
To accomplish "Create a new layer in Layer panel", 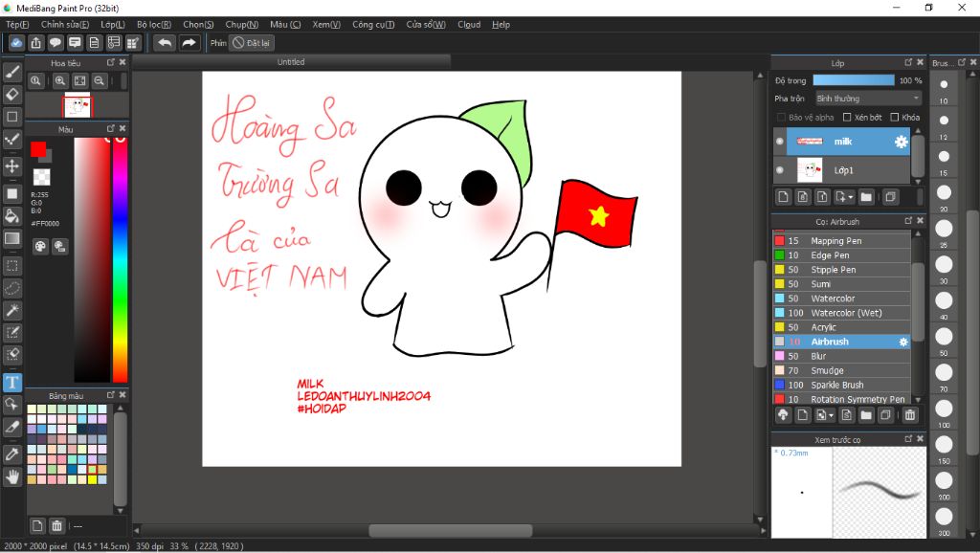I will (x=783, y=197).
